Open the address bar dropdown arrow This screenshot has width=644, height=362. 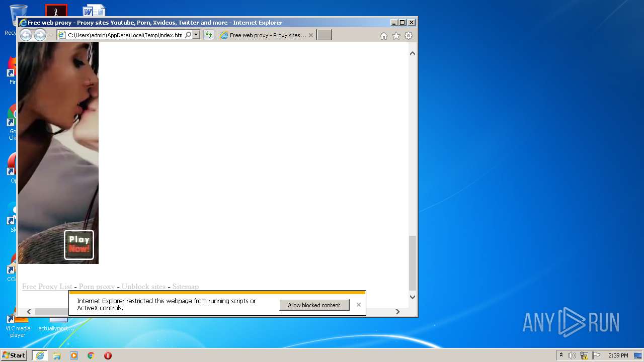[x=196, y=35]
